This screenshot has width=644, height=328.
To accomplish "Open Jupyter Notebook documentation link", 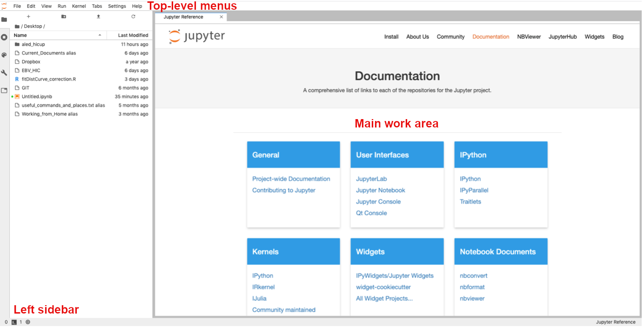I will (x=381, y=190).
